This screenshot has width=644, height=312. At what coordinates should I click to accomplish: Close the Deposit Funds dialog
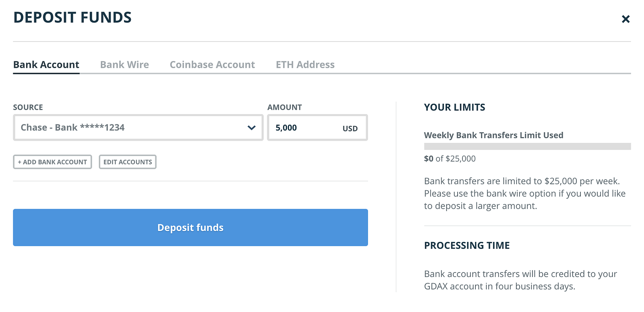625,19
